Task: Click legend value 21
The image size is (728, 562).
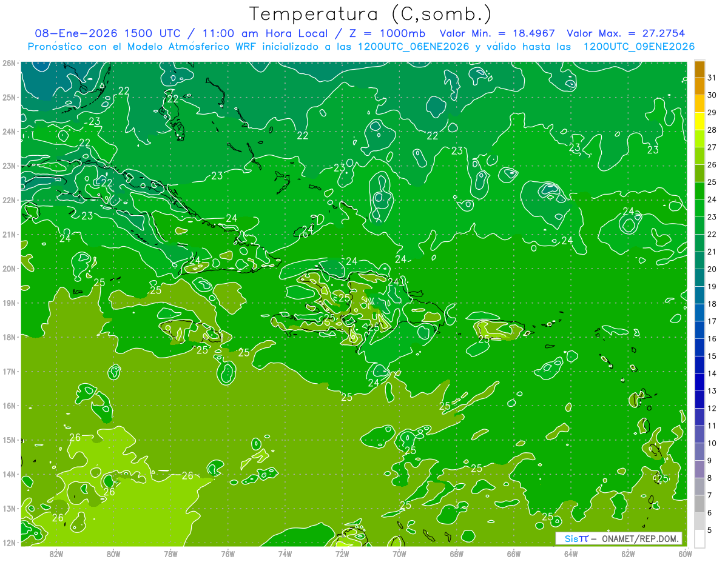Action: [x=712, y=252]
